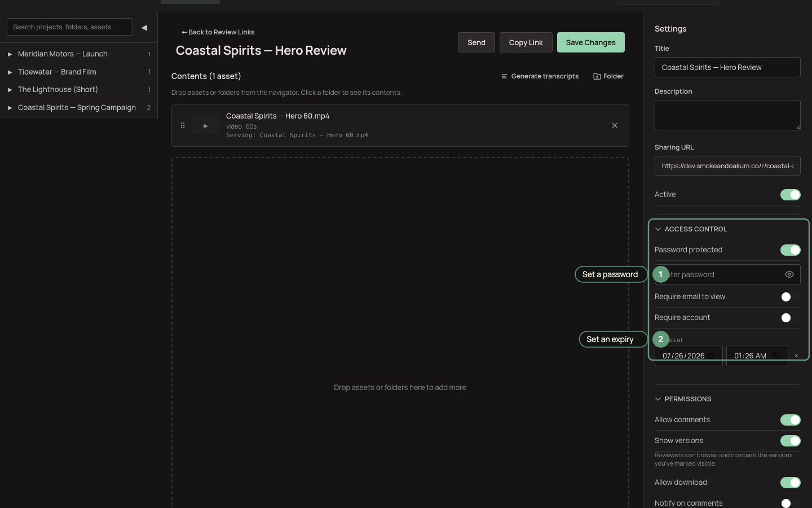Expand Coastal Spirits — Spring Campaign project
812x508 pixels.
tap(10, 108)
